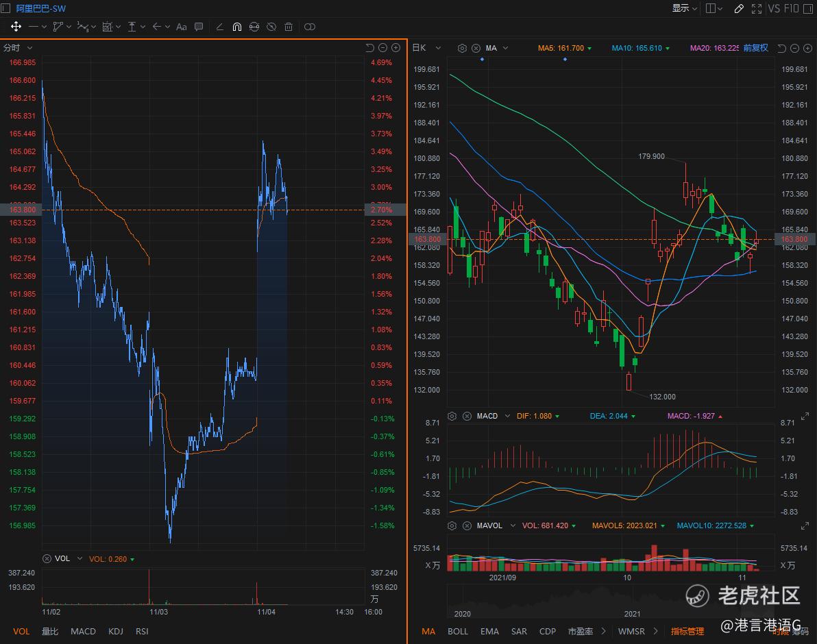Select the KDJ tab under intraday chart
Image resolution: width=817 pixels, height=644 pixels.
(x=116, y=631)
